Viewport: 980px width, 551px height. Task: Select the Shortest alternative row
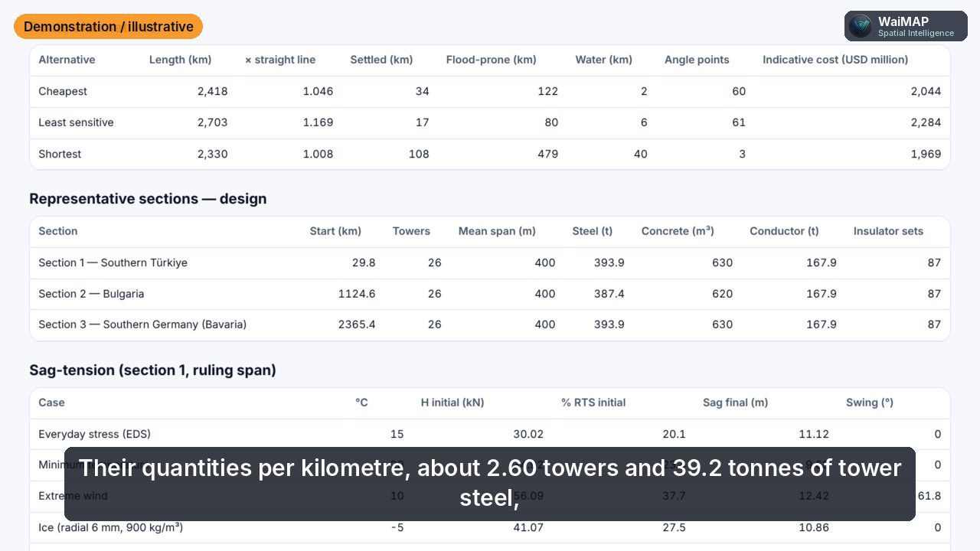(490, 154)
